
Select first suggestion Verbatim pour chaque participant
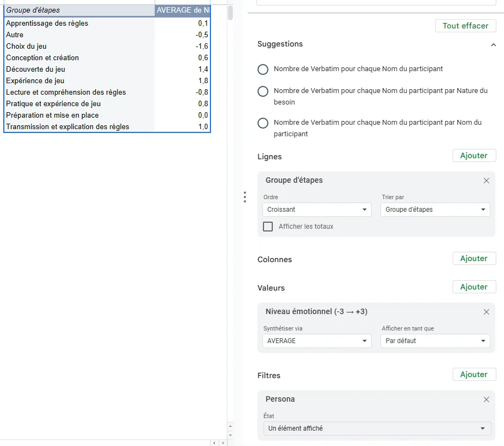263,69
